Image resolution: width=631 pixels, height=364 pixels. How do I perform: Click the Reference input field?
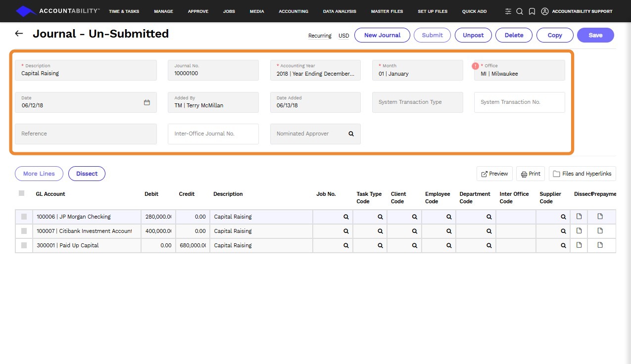tap(86, 134)
